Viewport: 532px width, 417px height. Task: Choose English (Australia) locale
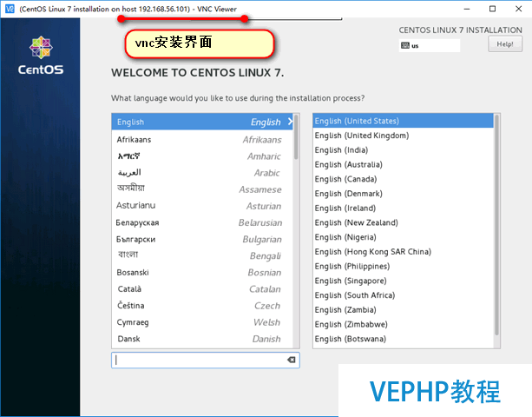click(403, 165)
